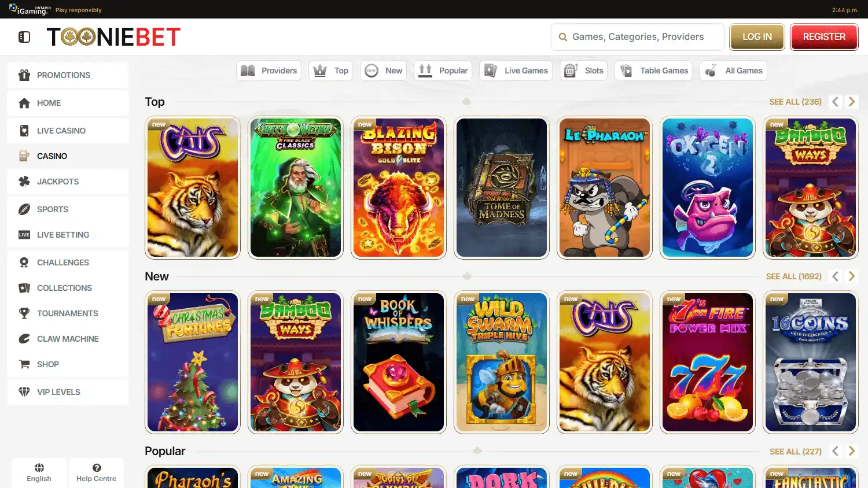Open the Cats tile in Top row

(193, 188)
